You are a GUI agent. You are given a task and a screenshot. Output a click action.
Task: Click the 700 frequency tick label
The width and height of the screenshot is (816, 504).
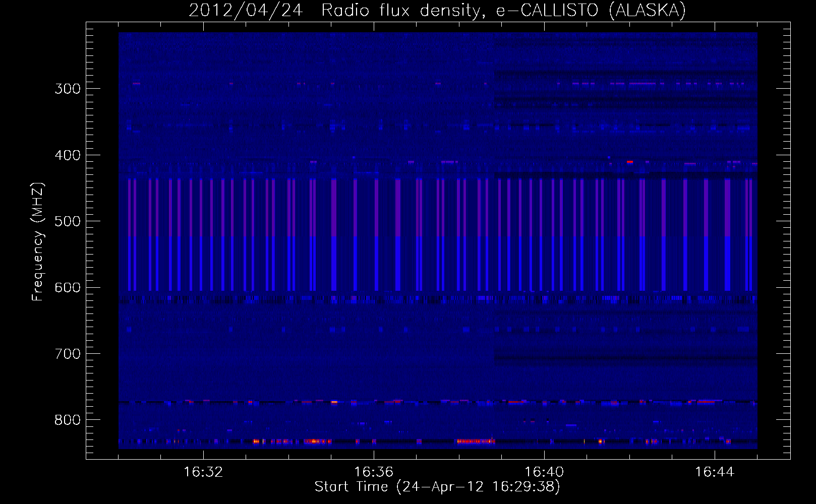click(68, 354)
